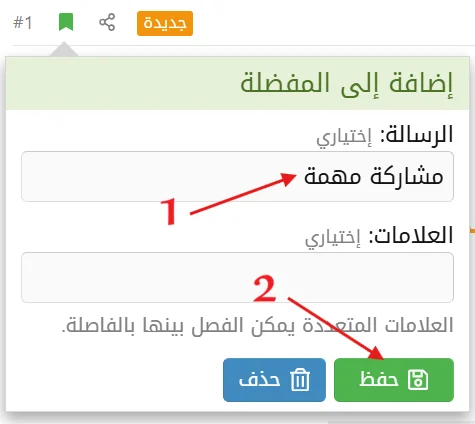Open the share icon menu
This screenshot has height=424, width=475.
(107, 22)
